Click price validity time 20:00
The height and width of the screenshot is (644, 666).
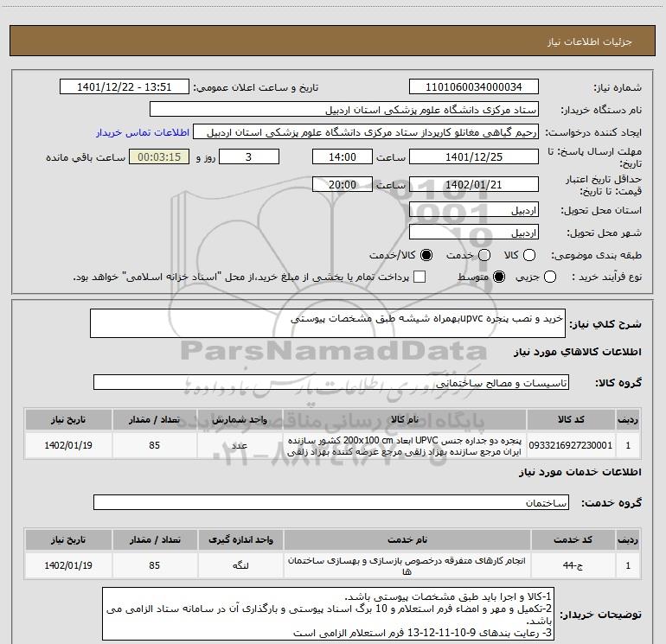343,184
